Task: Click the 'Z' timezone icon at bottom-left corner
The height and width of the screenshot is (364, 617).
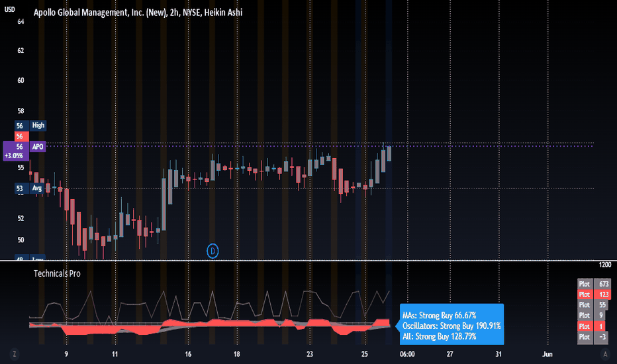Action: pos(15,354)
